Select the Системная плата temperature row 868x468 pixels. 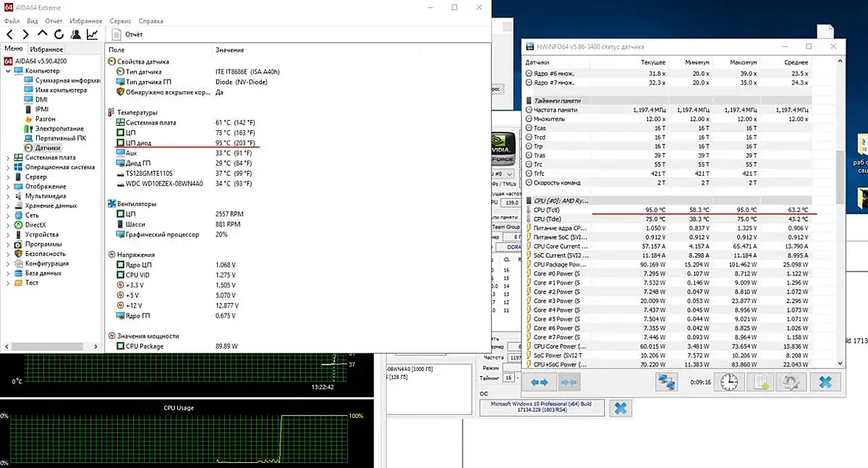pyautogui.click(x=185, y=123)
